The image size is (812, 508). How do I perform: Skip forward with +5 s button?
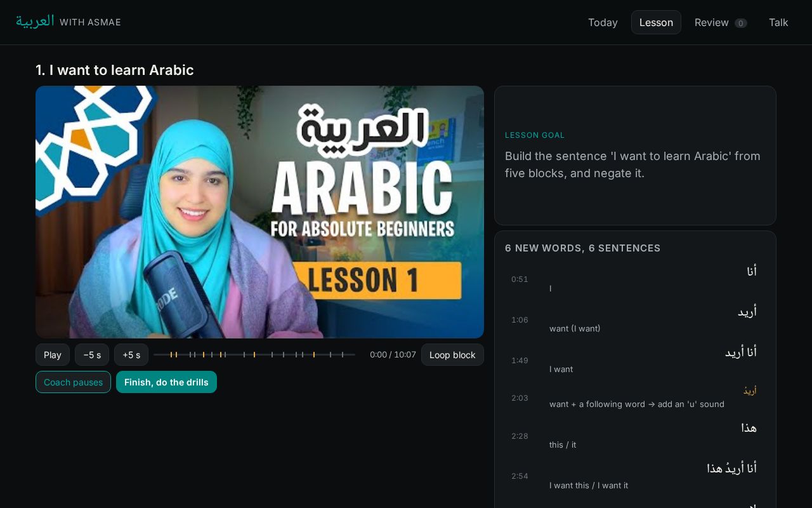131,355
